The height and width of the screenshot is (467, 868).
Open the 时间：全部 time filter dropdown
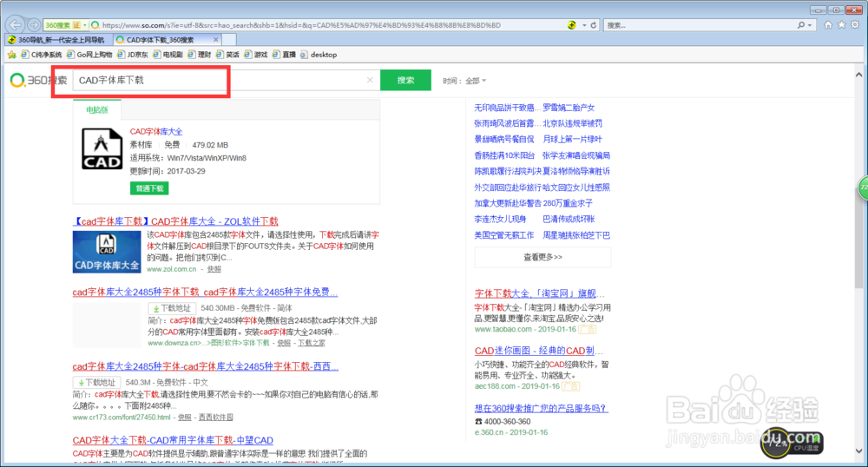pos(464,81)
